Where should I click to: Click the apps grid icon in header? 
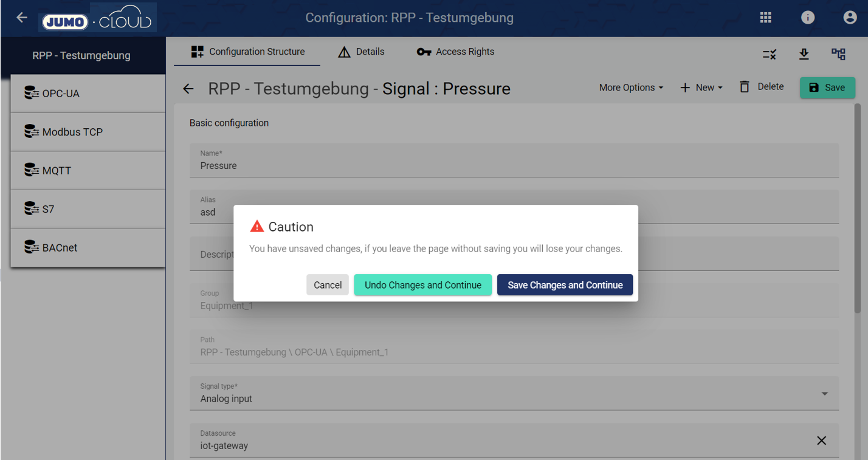pos(765,18)
